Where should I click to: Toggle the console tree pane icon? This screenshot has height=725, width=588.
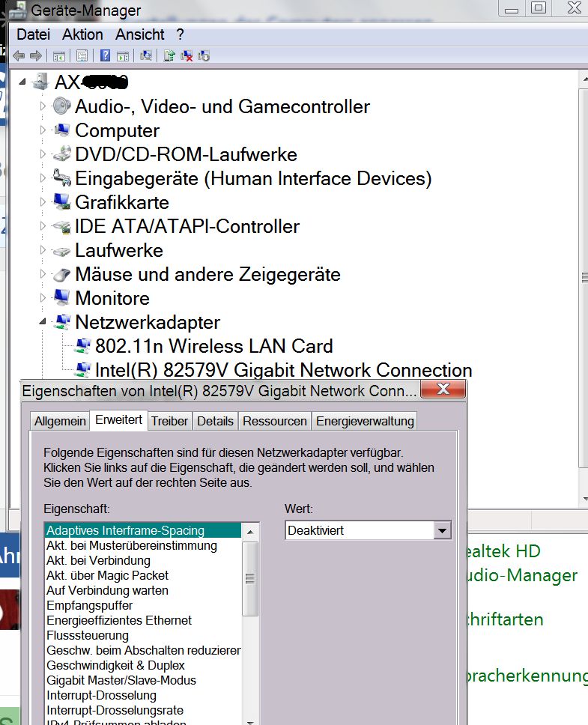(58, 56)
